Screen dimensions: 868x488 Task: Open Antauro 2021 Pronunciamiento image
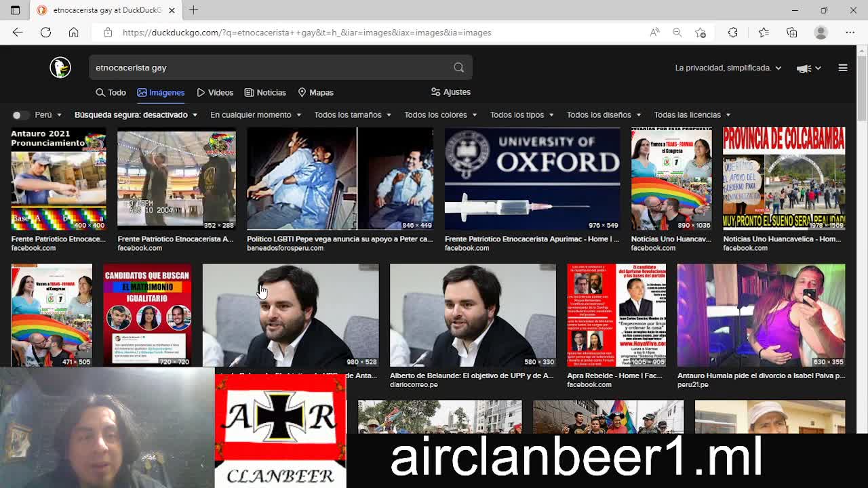[58, 179]
